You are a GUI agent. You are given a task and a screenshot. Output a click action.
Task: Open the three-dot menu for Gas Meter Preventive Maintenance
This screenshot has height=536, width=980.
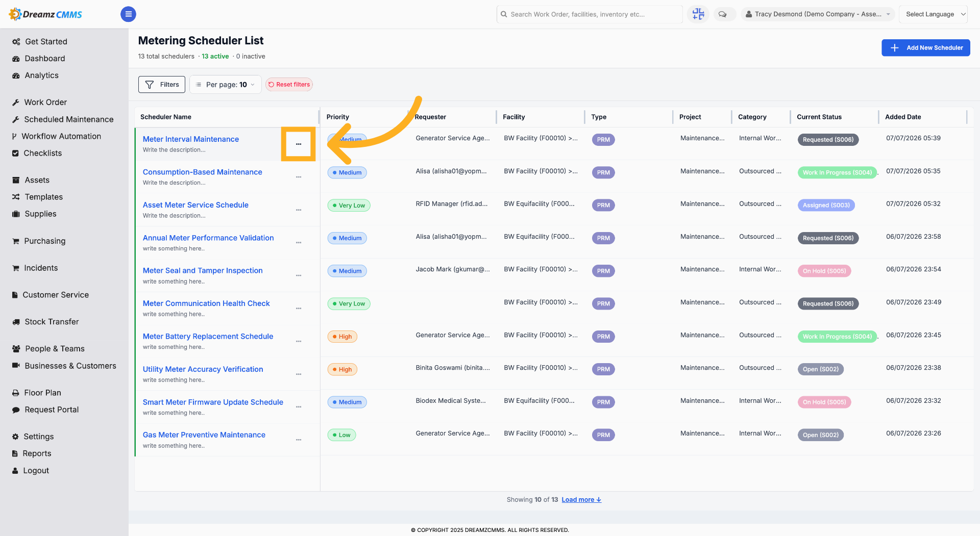pos(299,440)
